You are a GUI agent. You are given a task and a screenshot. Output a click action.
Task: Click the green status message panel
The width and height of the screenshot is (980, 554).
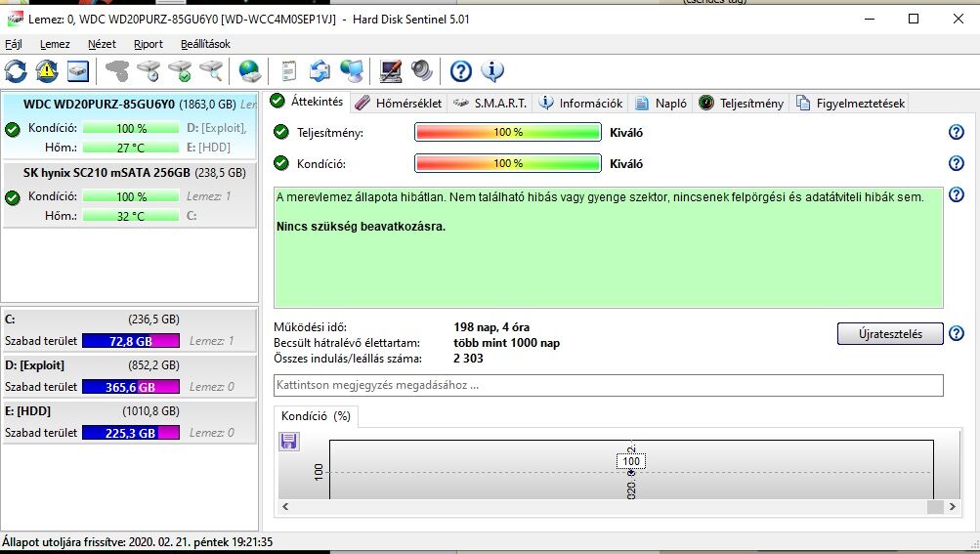coord(608,247)
